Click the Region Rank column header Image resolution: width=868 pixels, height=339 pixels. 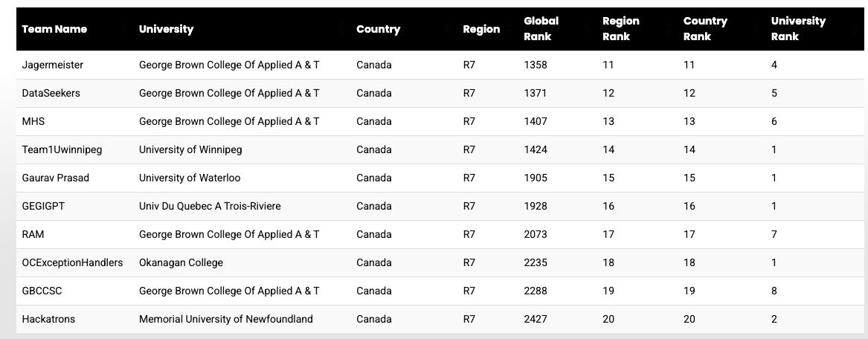[620, 29]
